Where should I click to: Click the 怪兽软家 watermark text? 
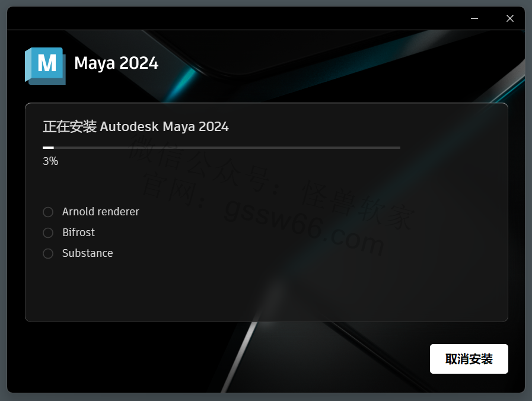pyautogui.click(x=358, y=205)
